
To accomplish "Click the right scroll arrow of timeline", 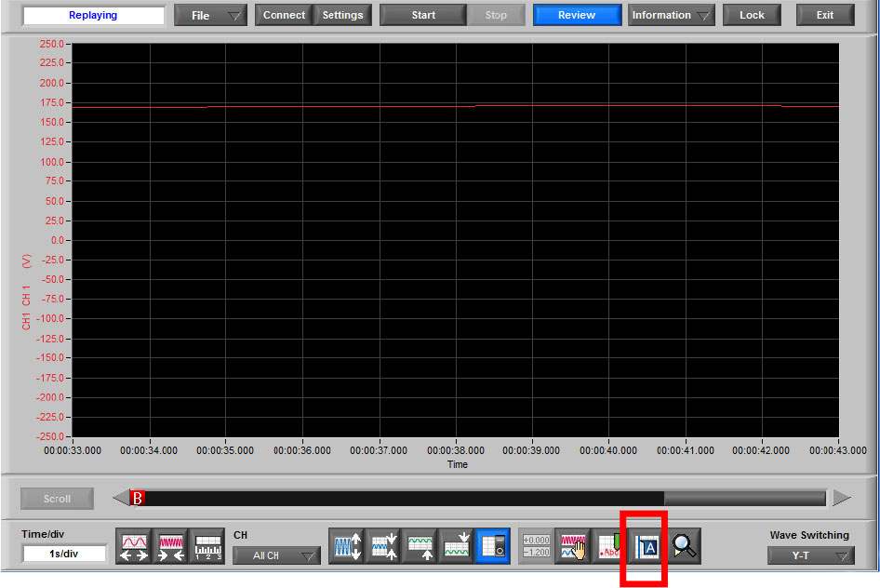I will 842,499.
